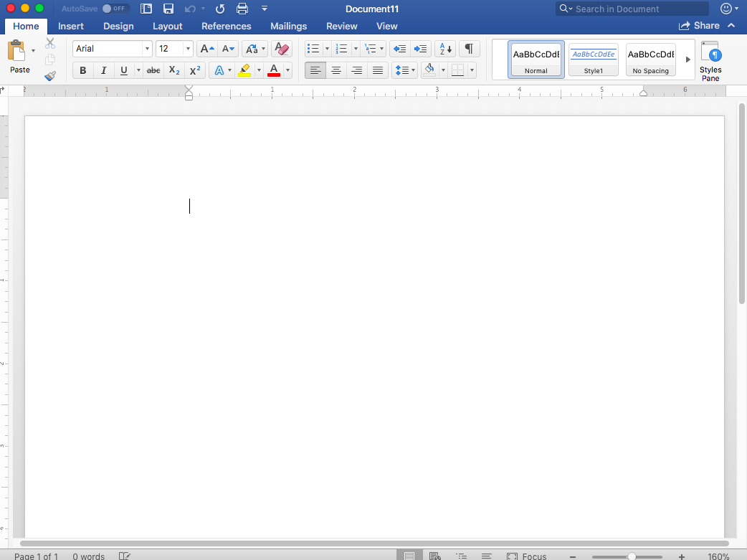Click the spelling and grammar check status icon

click(x=124, y=556)
